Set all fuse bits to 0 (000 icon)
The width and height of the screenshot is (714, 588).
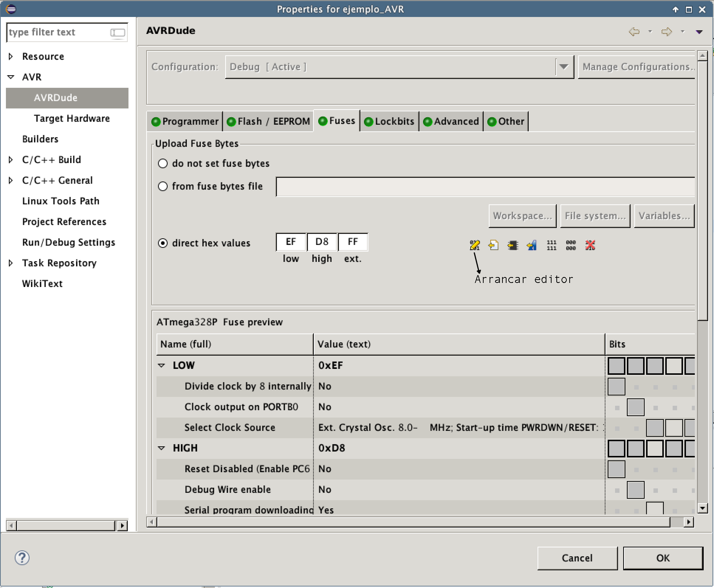coord(571,245)
